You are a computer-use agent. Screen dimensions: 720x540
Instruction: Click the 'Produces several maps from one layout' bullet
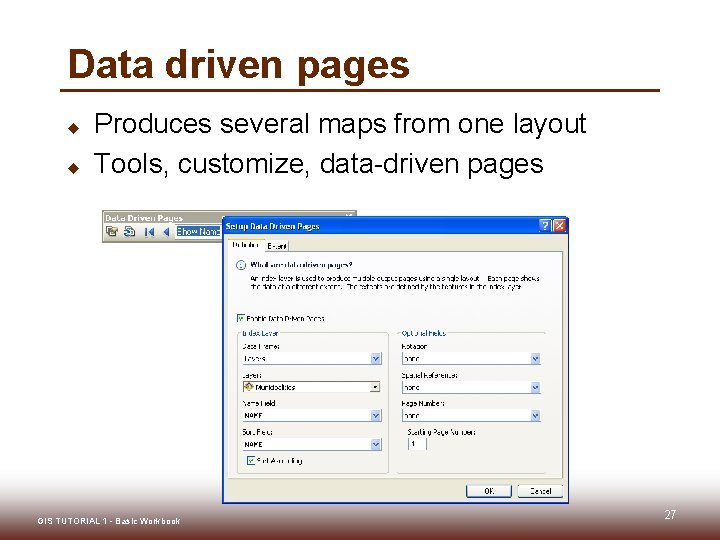click(340, 124)
